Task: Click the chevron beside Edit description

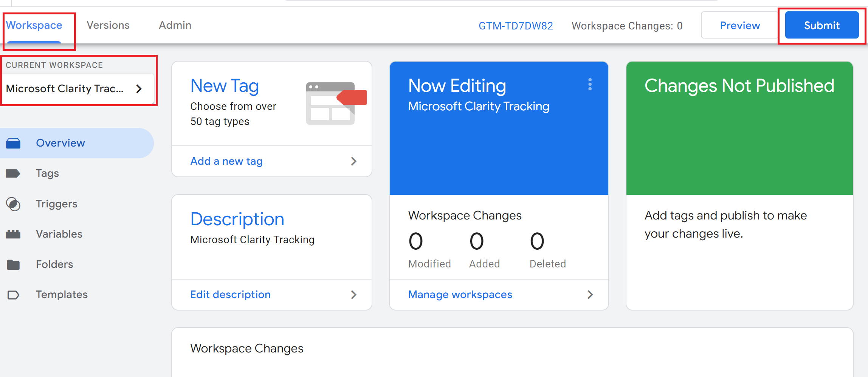Action: pos(353,295)
